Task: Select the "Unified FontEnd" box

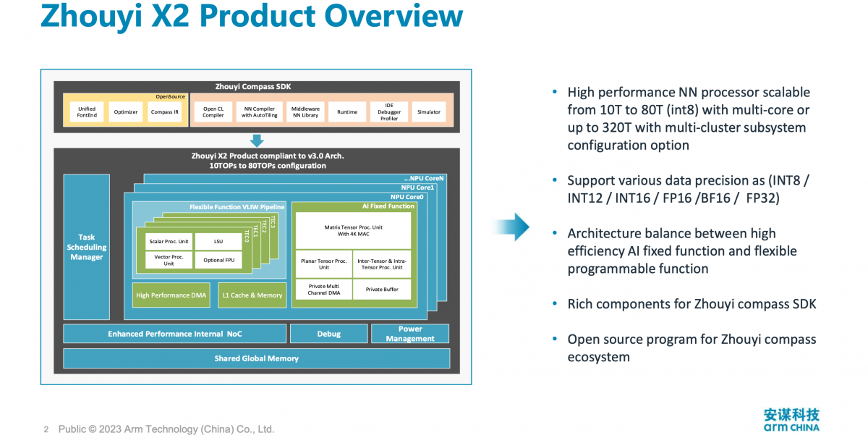Action: pos(87,111)
